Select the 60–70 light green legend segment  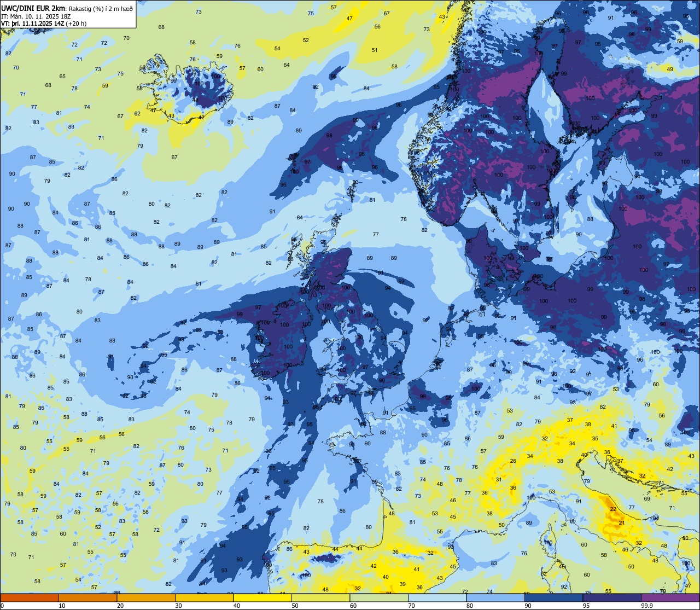click(x=379, y=597)
